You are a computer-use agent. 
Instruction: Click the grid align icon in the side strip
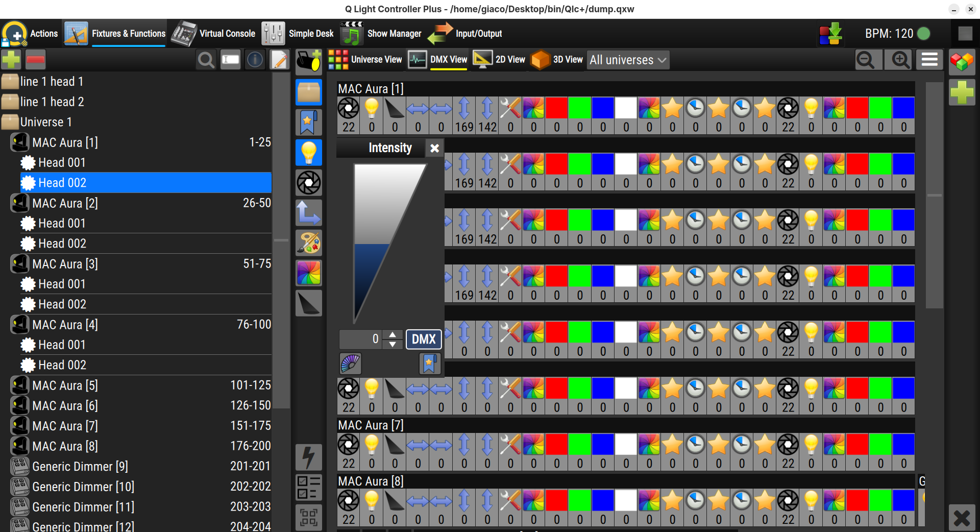(309, 517)
